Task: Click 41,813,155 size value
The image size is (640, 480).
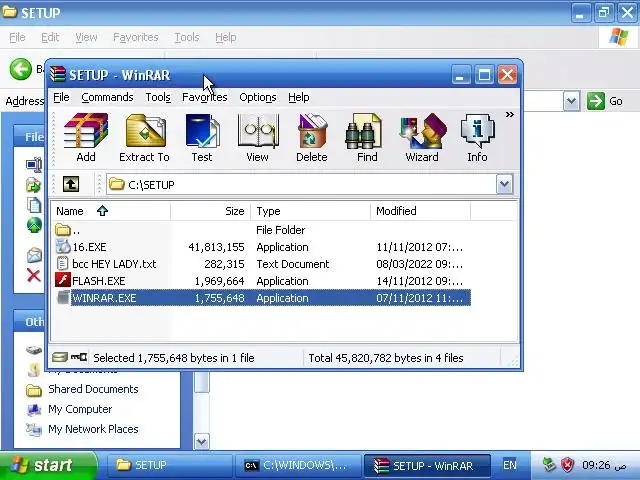Action: [216, 247]
